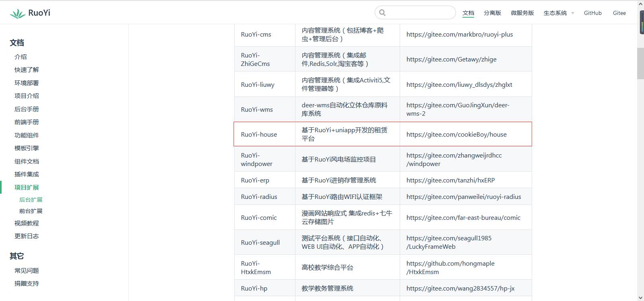This screenshot has width=644, height=301.
Task: Click the RuoYi-seagull table cell
Action: click(x=265, y=242)
